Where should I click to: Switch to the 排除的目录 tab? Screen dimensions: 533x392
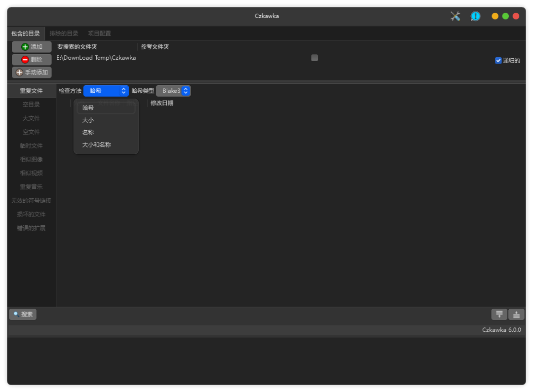point(64,34)
